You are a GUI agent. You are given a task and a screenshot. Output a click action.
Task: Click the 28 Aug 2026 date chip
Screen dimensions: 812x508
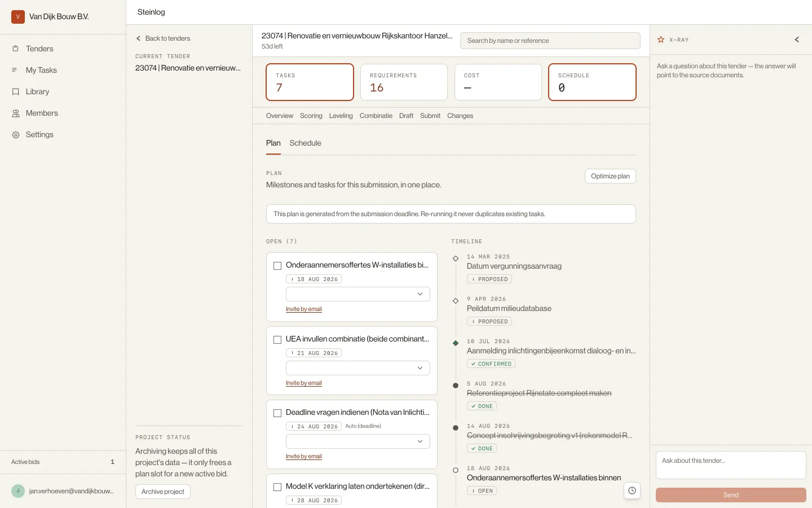click(x=314, y=501)
